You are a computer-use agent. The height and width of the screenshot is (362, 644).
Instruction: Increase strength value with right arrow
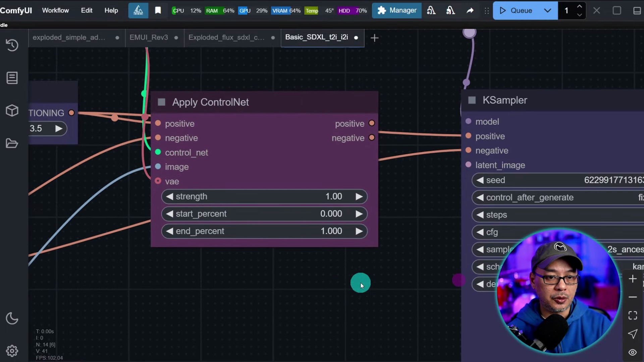click(359, 196)
